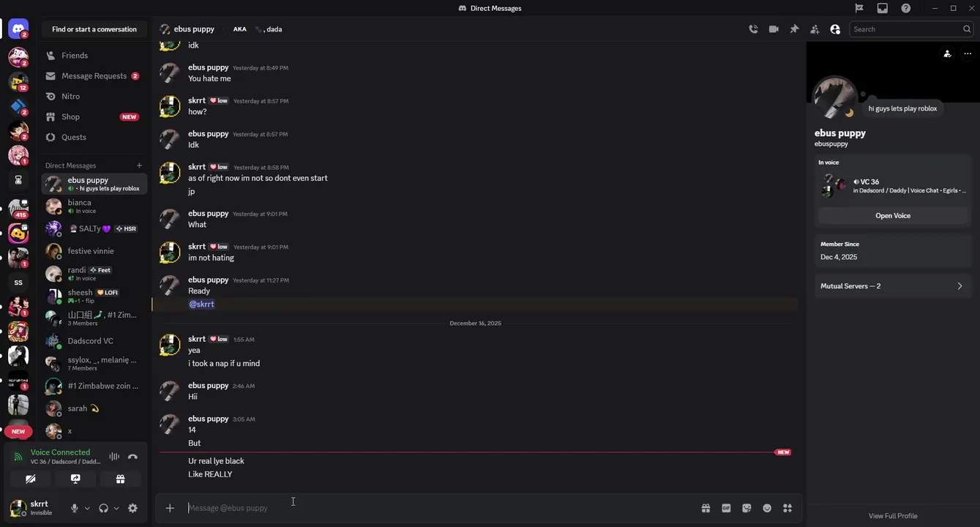
Task: Go to Message Requests
Action: 94,76
